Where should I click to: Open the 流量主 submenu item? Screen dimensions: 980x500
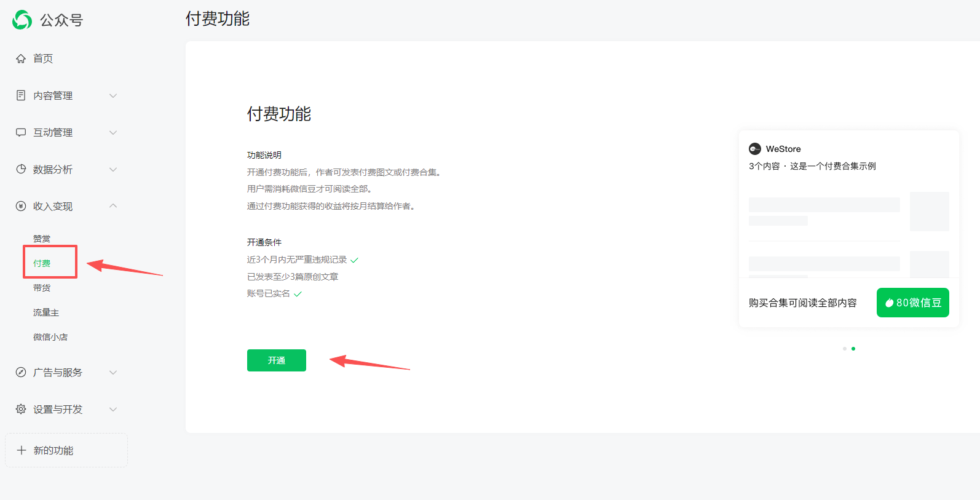(46, 312)
